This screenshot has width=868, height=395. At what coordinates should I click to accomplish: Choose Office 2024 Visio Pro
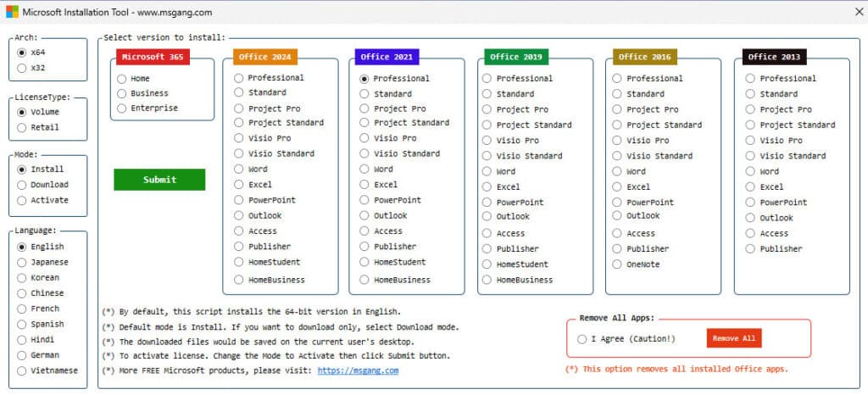tap(240, 138)
